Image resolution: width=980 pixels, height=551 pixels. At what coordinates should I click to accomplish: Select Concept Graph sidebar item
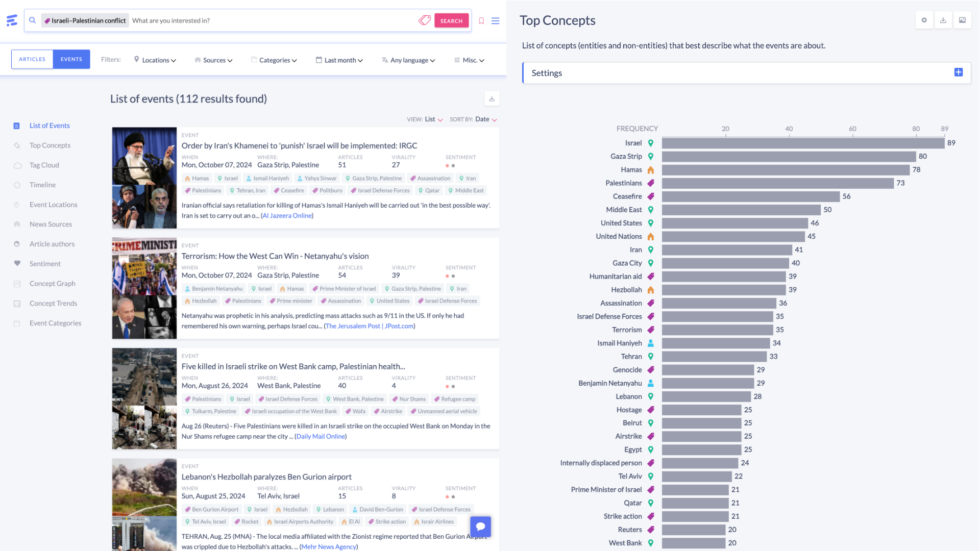point(52,284)
